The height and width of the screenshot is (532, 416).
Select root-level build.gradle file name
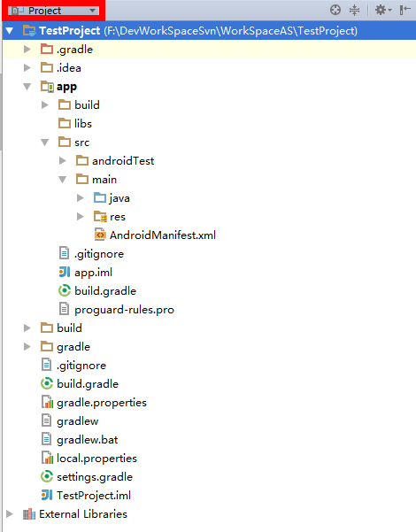coord(88,384)
